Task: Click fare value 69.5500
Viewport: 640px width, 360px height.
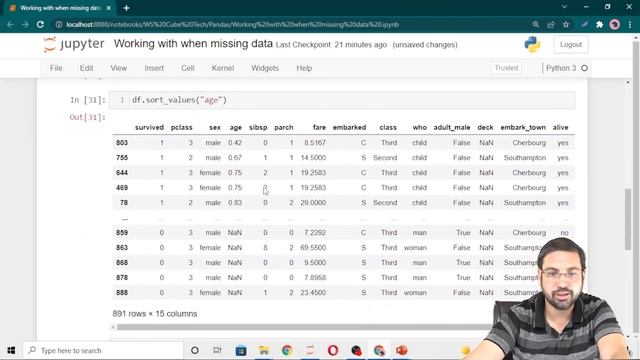Action: tap(313, 248)
